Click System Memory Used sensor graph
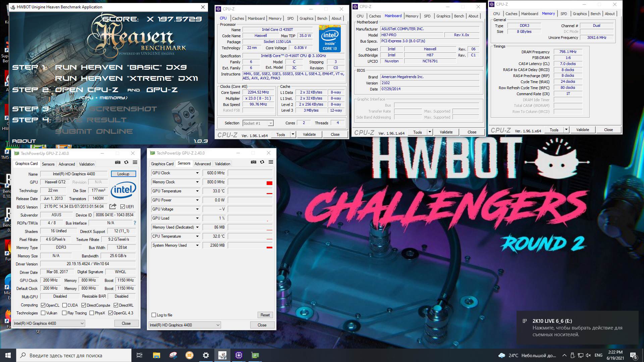The height and width of the screenshot is (362, 644). point(250,245)
